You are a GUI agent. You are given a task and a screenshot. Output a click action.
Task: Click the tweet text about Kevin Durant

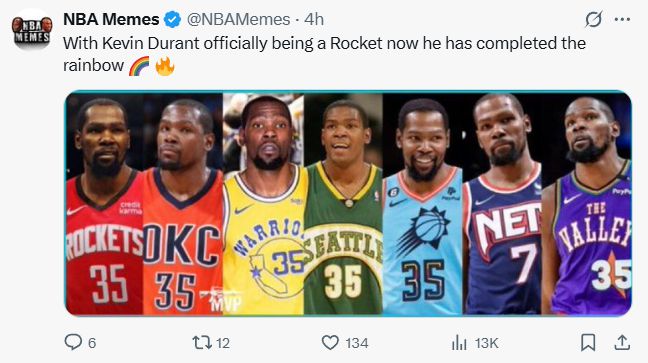point(324,54)
